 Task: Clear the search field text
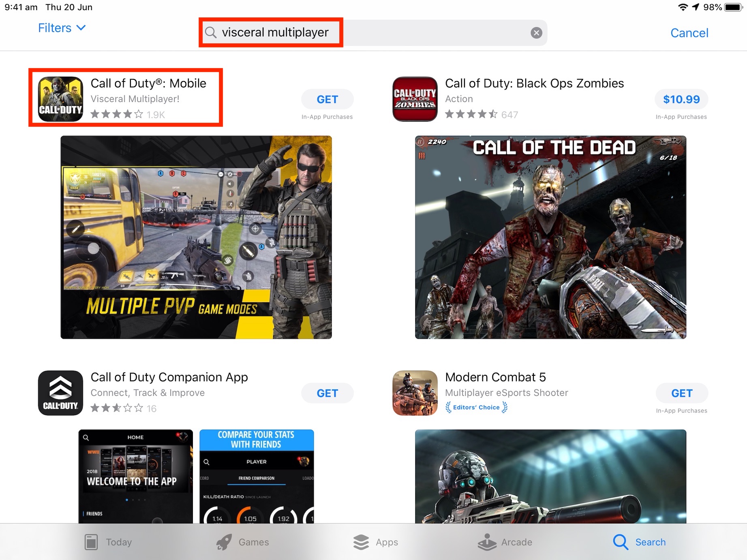coord(536,33)
